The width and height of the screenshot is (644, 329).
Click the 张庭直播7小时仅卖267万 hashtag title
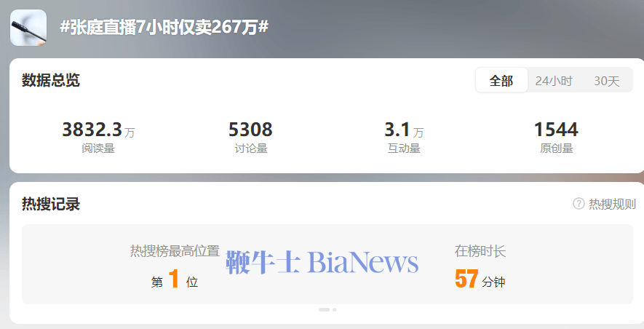click(x=164, y=27)
